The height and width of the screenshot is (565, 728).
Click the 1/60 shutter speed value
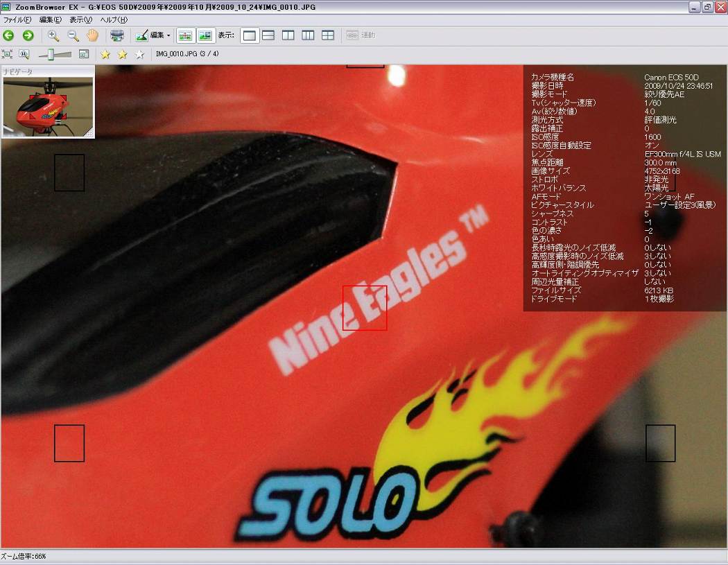click(x=652, y=103)
